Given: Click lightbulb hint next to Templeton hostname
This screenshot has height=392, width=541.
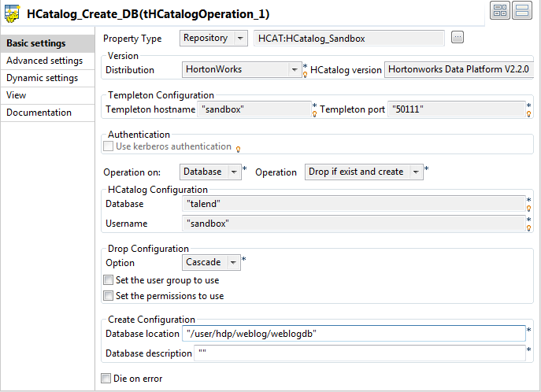Looking at the screenshot, I should coord(314,114).
